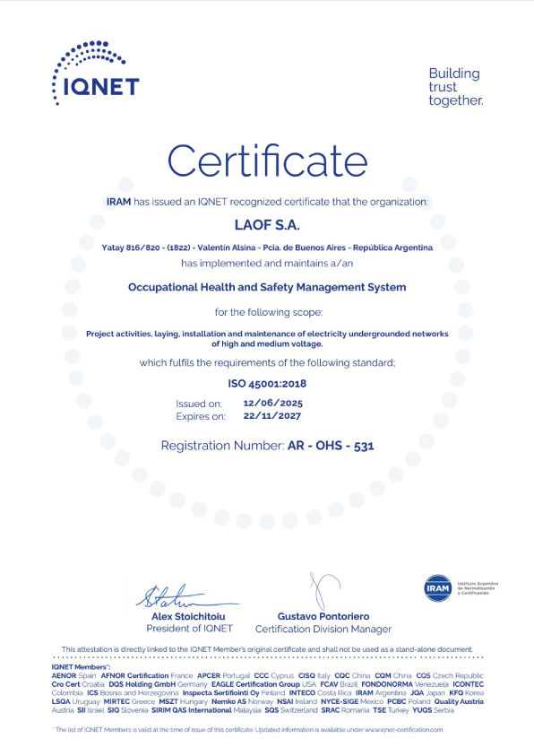
Task: Click the issue date 12/06/2025
Action: [273, 403]
